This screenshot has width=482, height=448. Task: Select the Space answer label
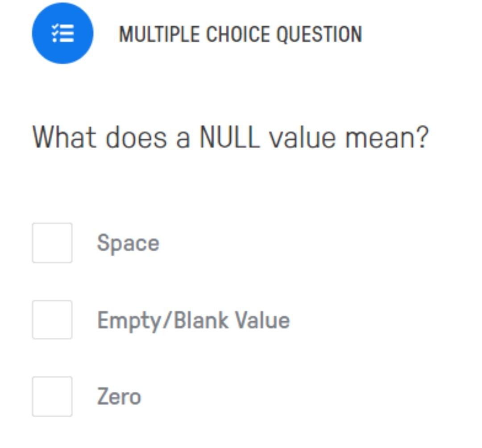click(x=128, y=243)
